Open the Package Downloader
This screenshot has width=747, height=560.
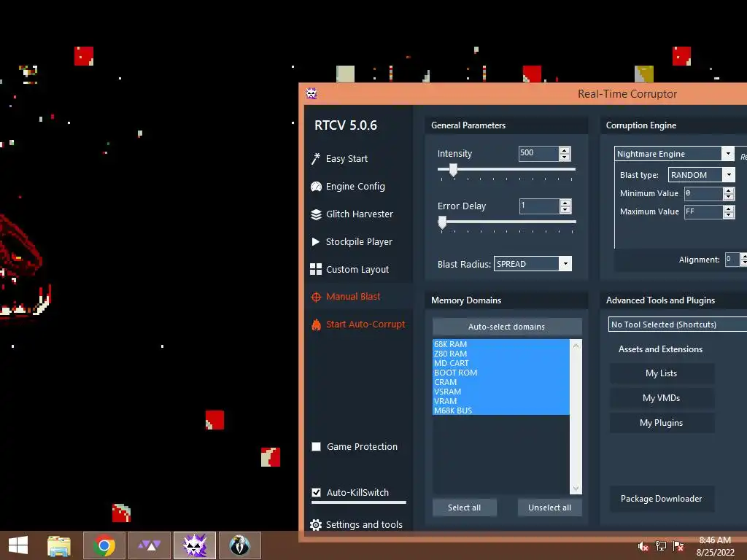(661, 499)
